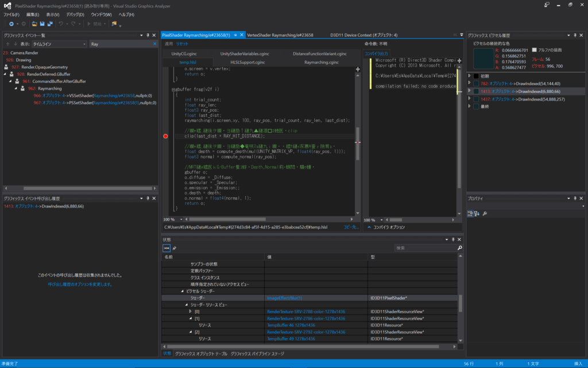Switch to the HLSLSupport.cginc tab
This screenshot has width=588, height=368.
(247, 62)
